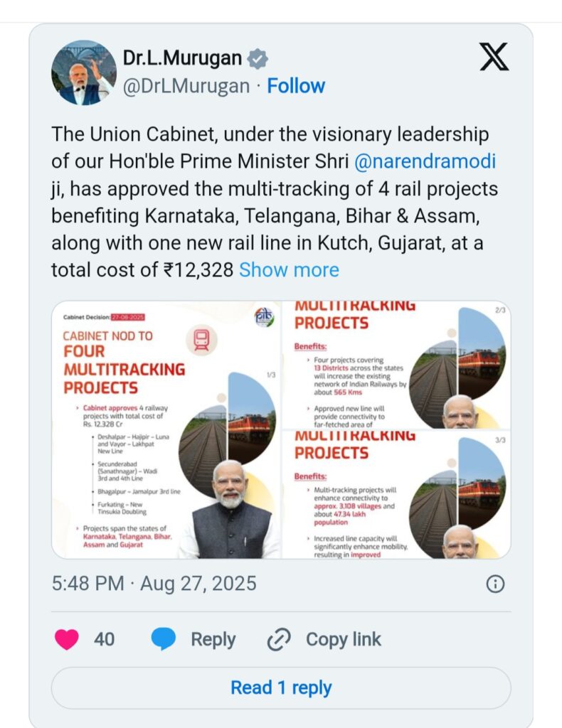The image size is (562, 728).
Task: Open the 5:48 PM Aug 27, 2025 timestamp
Action: click(x=154, y=584)
